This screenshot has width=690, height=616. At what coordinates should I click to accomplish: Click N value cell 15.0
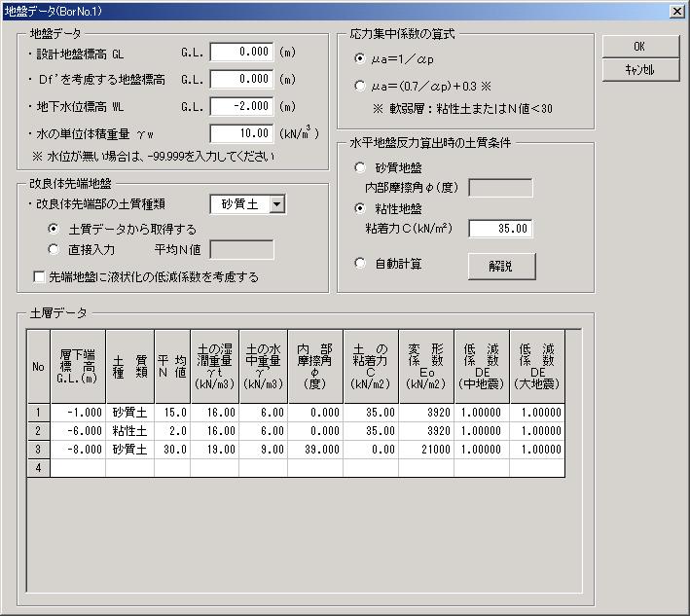pyautogui.click(x=172, y=413)
